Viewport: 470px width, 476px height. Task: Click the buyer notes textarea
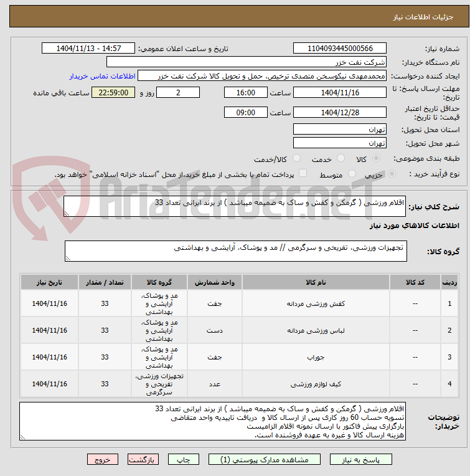click(x=212, y=421)
